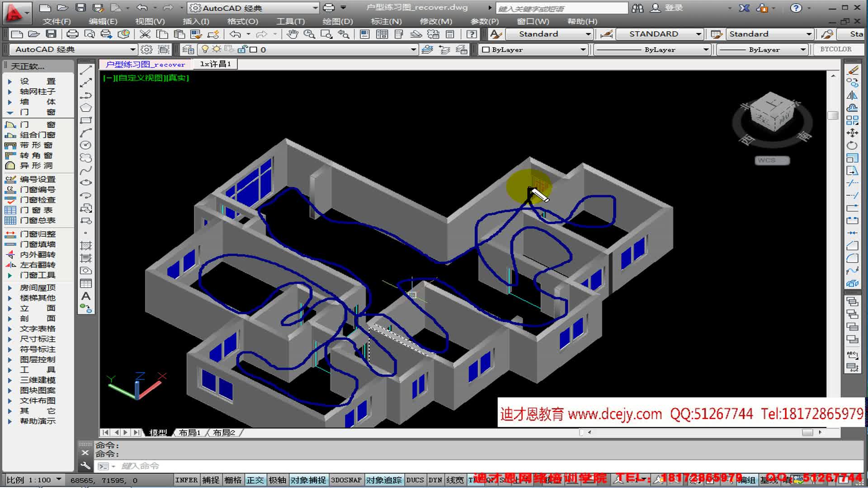Select the Line draw tool
Viewport: 868px width, 488px height.
pos(86,70)
